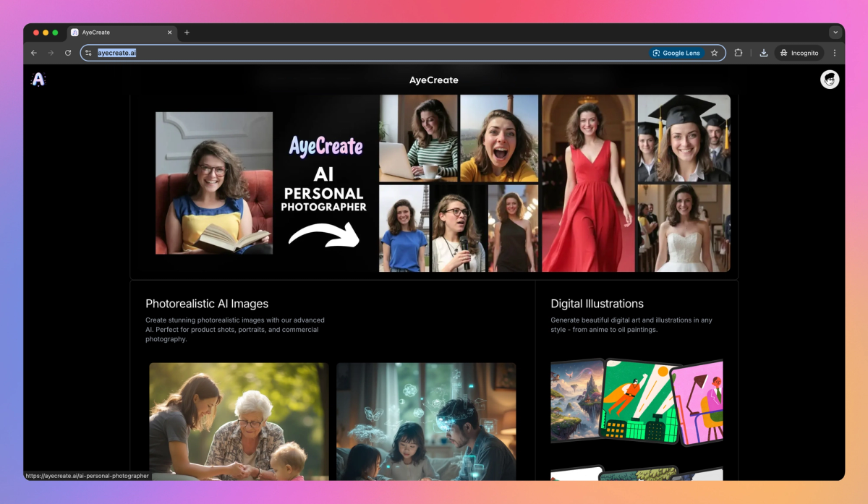The width and height of the screenshot is (868, 504).
Task: Open the Downloads icon in toolbar
Action: (764, 53)
